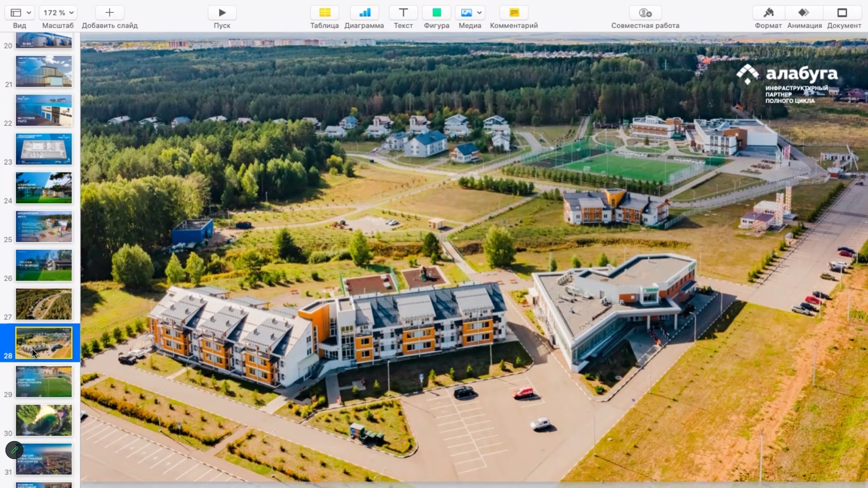Screen dimensions: 868x488
Task: Click the алабуга logo on slide
Action: click(787, 75)
